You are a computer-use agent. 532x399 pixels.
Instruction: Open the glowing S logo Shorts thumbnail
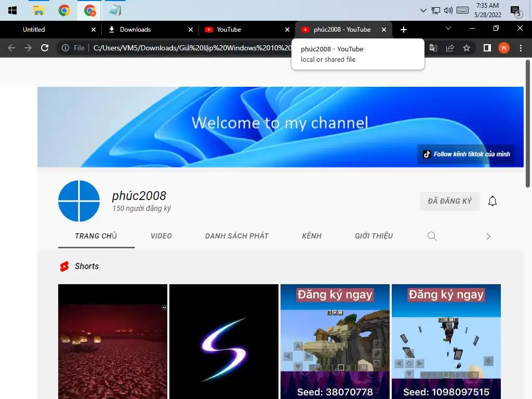click(224, 341)
